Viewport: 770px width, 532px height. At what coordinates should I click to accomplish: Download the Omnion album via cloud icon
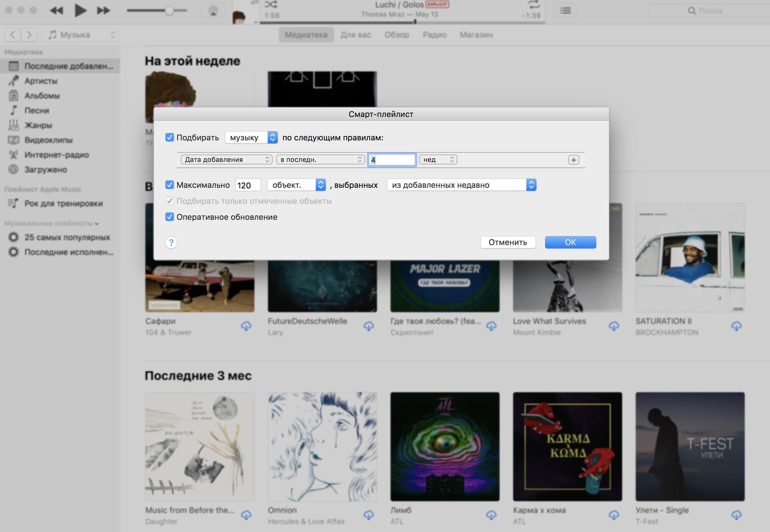tap(368, 515)
